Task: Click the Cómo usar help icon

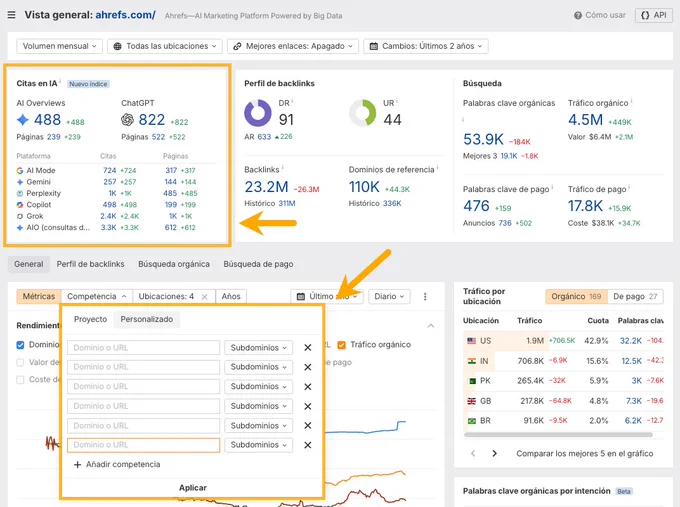Action: [x=577, y=16]
